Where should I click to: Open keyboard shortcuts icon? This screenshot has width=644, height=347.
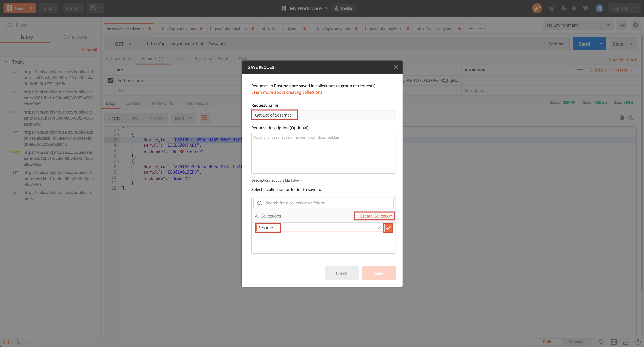tap(626, 342)
